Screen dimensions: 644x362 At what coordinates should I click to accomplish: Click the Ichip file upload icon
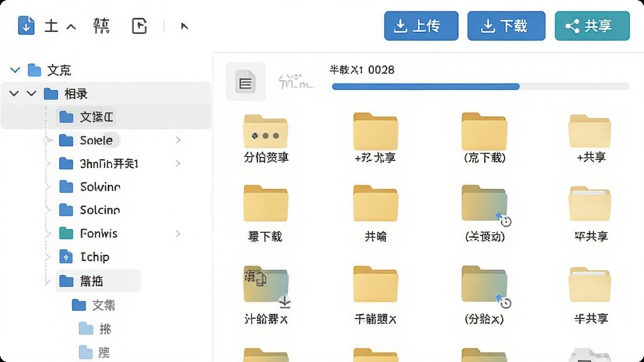[66, 257]
